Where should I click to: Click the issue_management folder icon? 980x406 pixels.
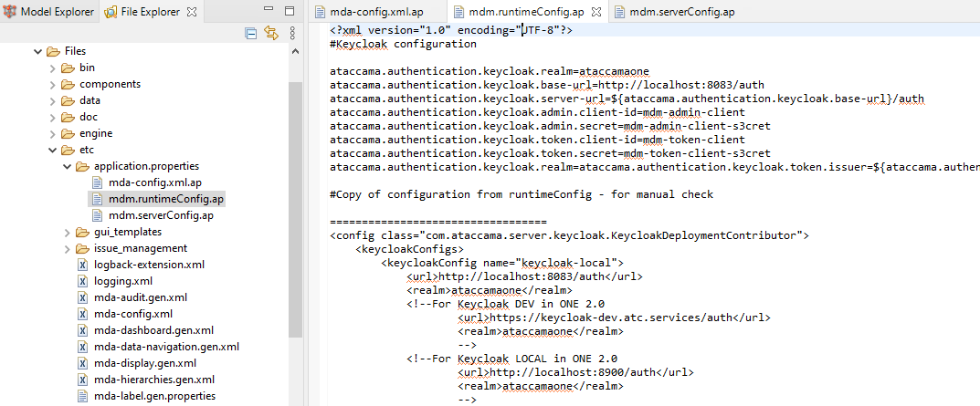pyautogui.click(x=83, y=248)
